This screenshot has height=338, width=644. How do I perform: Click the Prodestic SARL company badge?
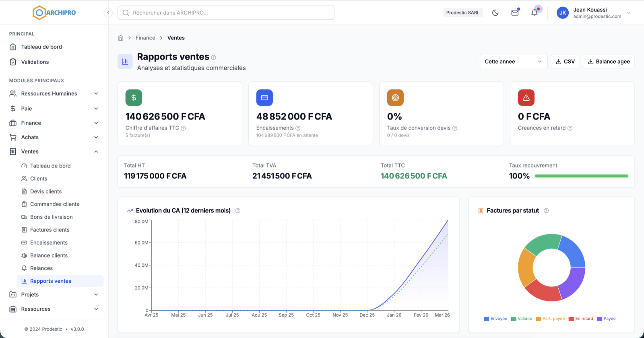pos(463,12)
